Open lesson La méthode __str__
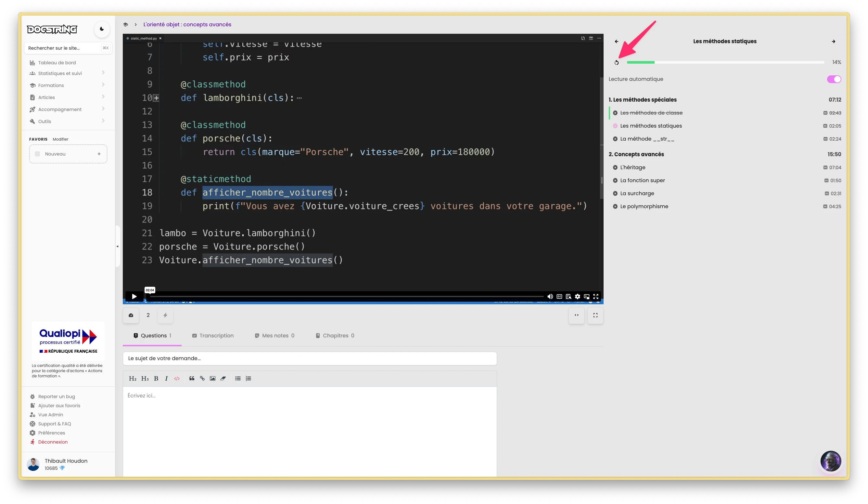Viewport: 868px width, 504px height. 647,139
